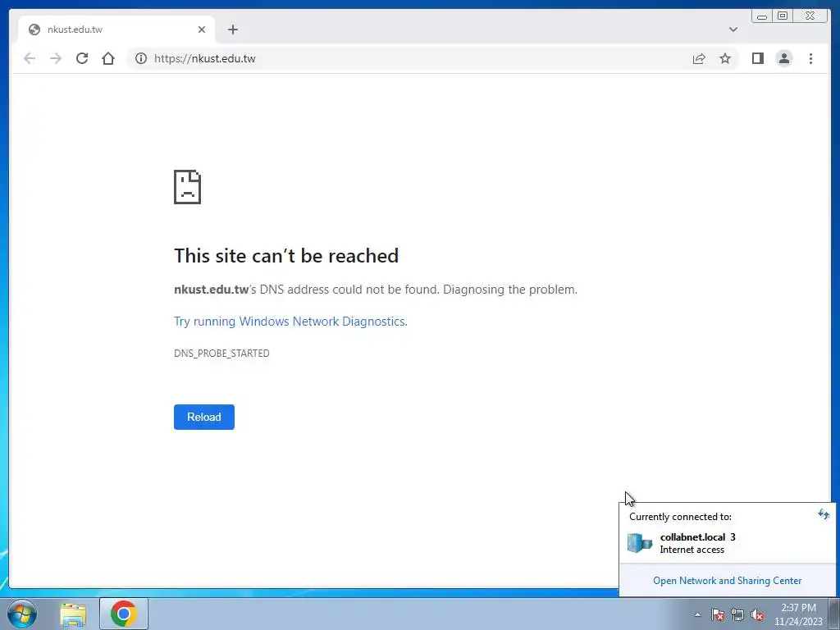
Task: Open the clock showing 2:37 PM
Action: coord(798,614)
